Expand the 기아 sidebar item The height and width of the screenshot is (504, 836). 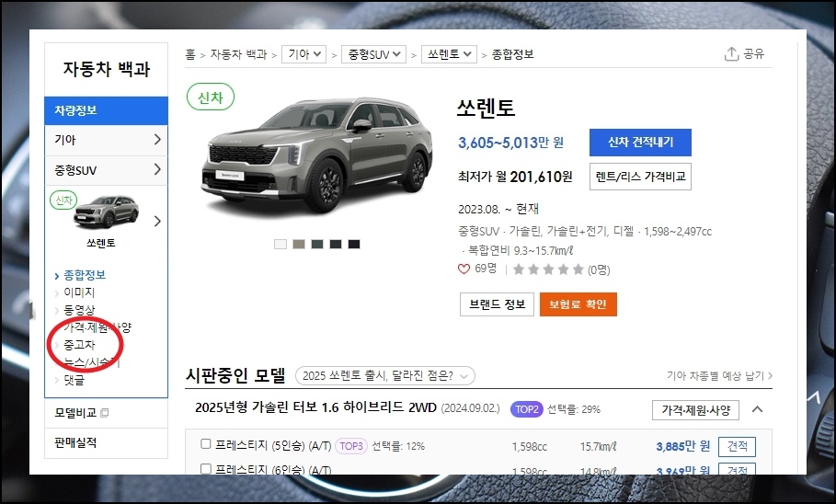click(x=106, y=140)
